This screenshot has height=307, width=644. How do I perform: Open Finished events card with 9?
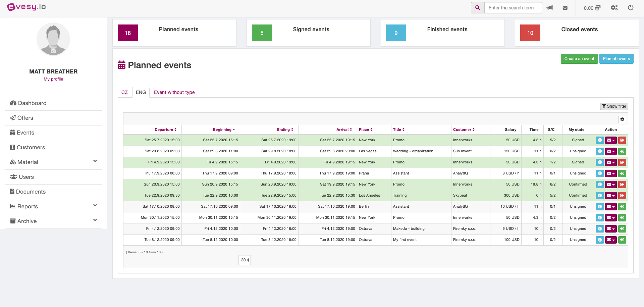click(443, 33)
